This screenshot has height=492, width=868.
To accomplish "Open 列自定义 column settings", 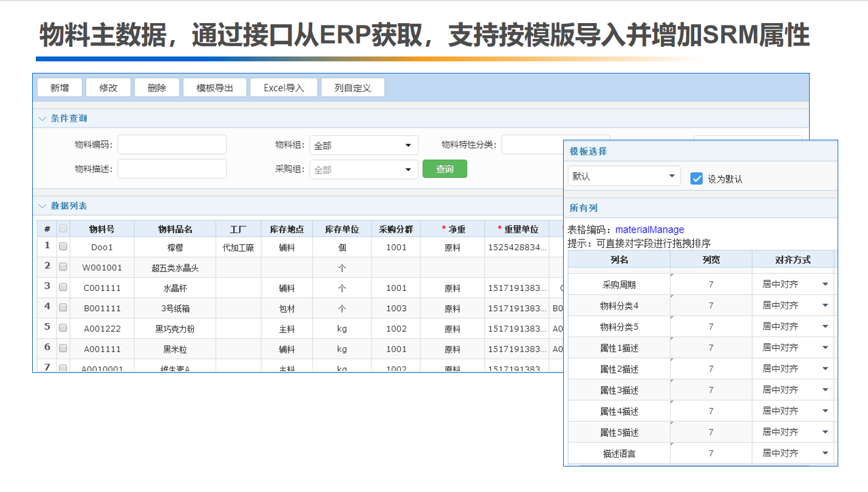I will (352, 87).
